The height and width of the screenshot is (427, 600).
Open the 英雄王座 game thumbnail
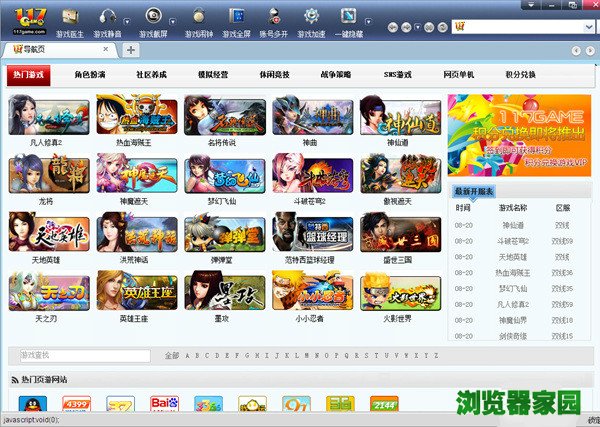[x=137, y=291]
